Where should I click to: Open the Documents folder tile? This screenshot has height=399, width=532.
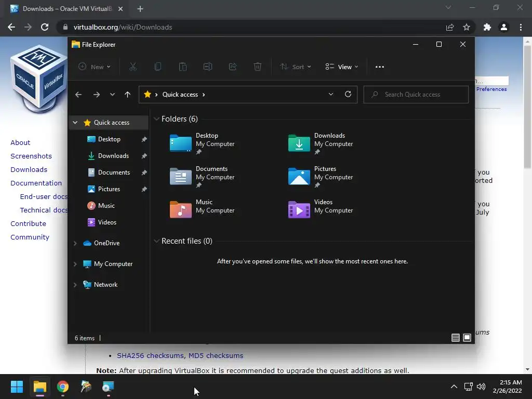tap(202, 177)
